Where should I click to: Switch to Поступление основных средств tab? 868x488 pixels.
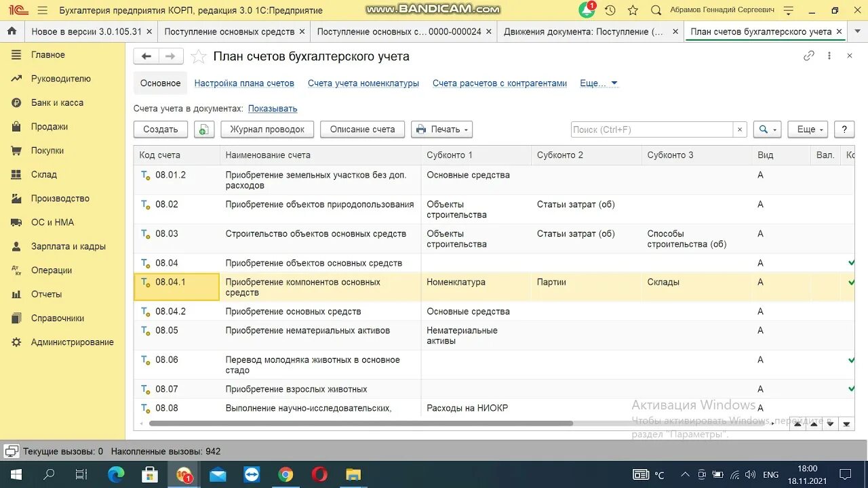pos(229,32)
